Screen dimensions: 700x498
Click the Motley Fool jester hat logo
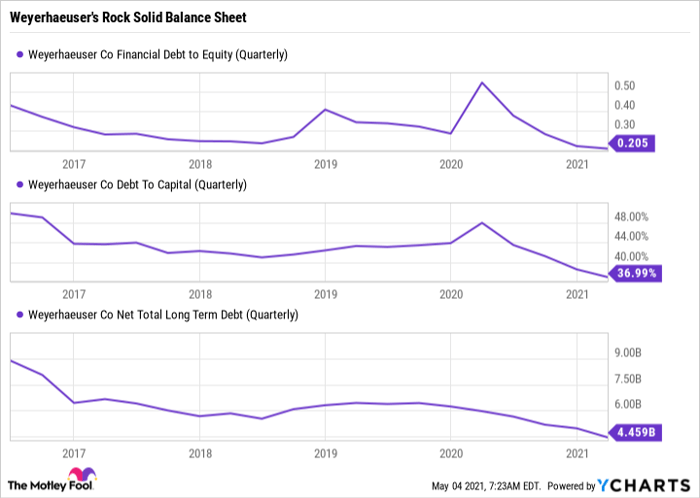(x=80, y=477)
